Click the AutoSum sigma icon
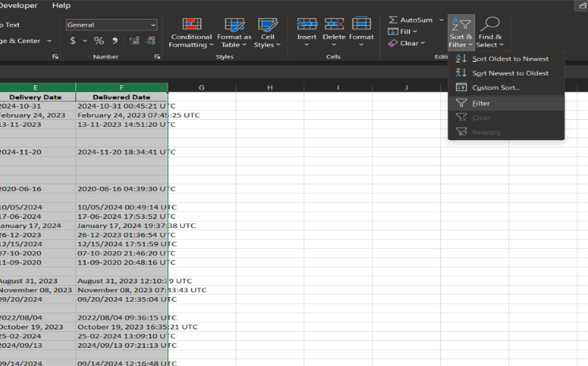 393,20
